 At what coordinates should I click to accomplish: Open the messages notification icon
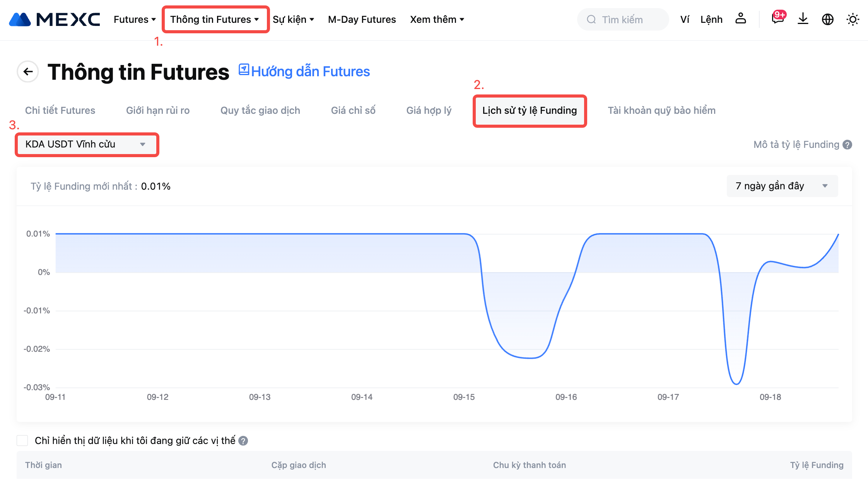pyautogui.click(x=777, y=19)
